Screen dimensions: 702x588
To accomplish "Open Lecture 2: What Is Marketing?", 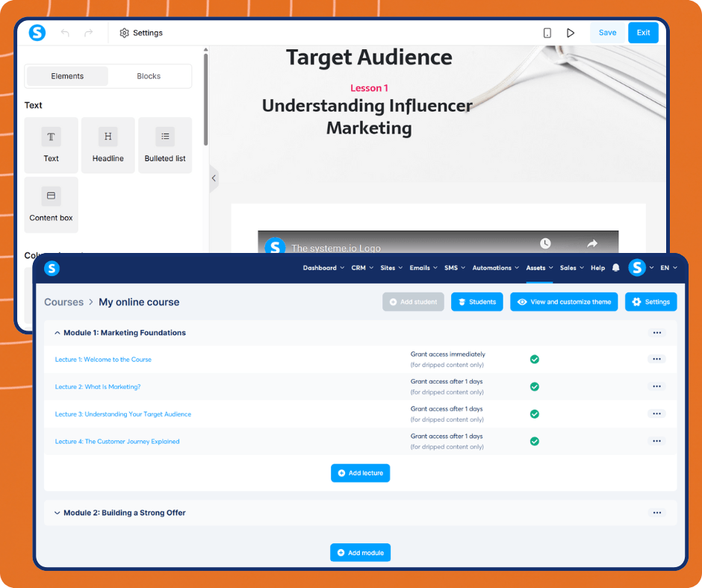I will pos(98,387).
